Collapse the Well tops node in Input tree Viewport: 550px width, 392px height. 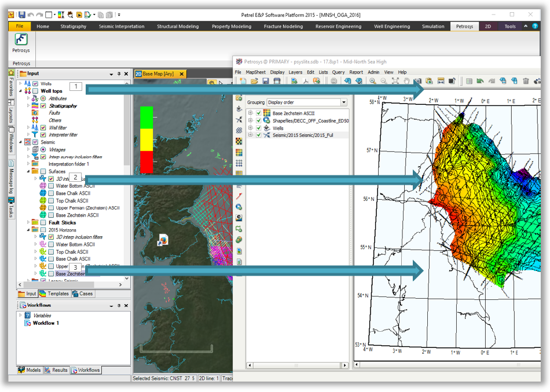point(20,91)
